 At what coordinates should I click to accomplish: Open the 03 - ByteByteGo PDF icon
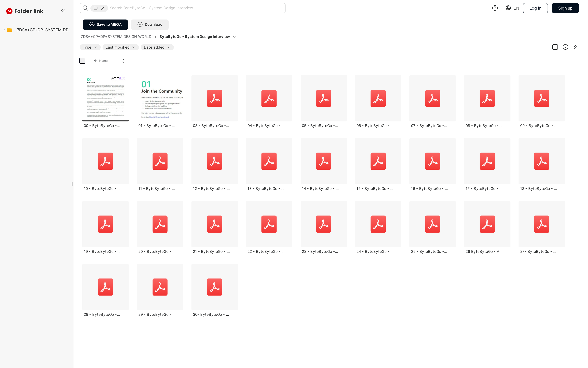point(215,98)
